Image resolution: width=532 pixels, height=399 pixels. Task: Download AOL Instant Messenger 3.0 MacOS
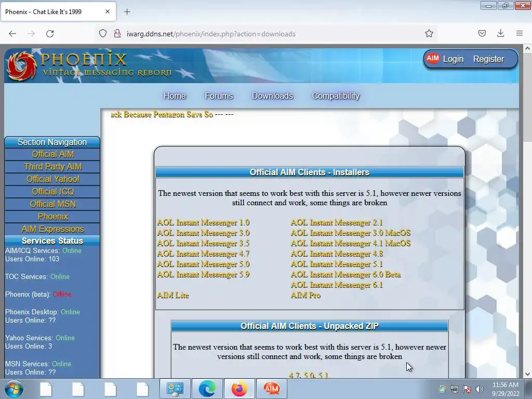pyautogui.click(x=351, y=233)
